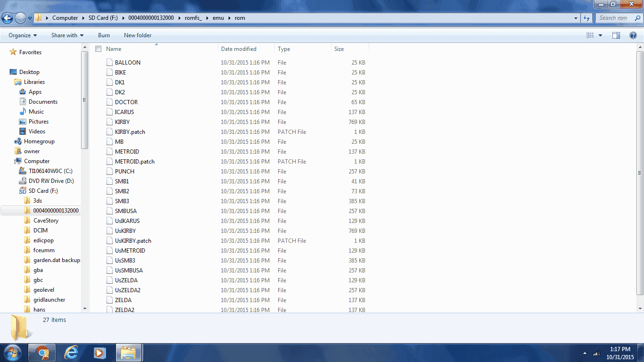Open the 0004000000132000 folder in sidebar
Viewport: 644px width, 362px height.
click(x=56, y=211)
